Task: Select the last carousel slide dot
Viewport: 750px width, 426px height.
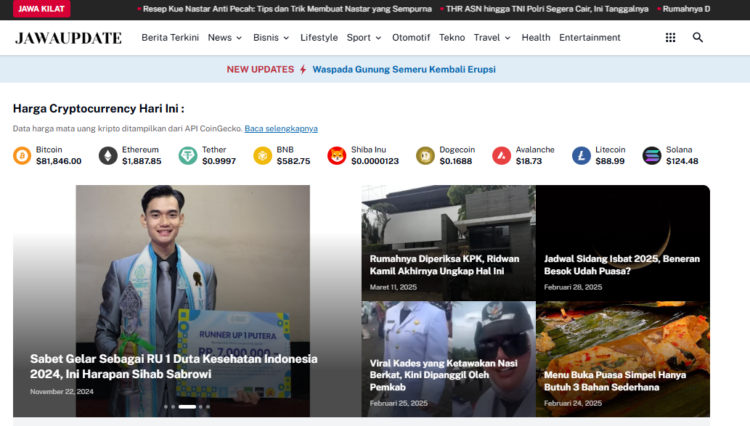Action: pyautogui.click(x=208, y=407)
